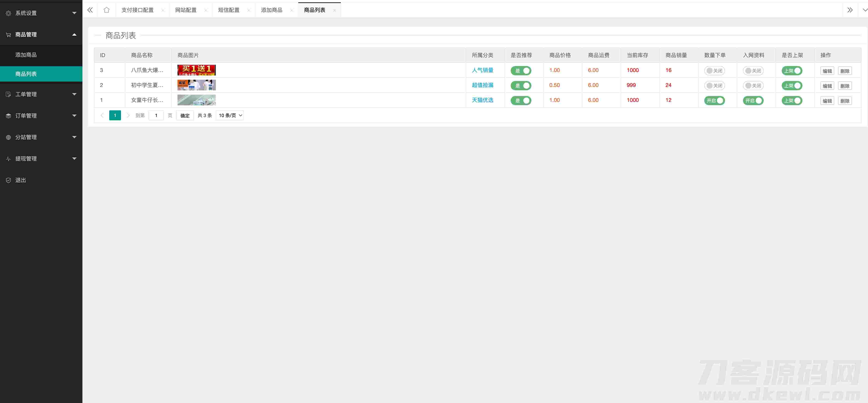Viewport: 868px width, 403px height.
Task: Close the 短信配置 tab
Action: click(x=249, y=10)
